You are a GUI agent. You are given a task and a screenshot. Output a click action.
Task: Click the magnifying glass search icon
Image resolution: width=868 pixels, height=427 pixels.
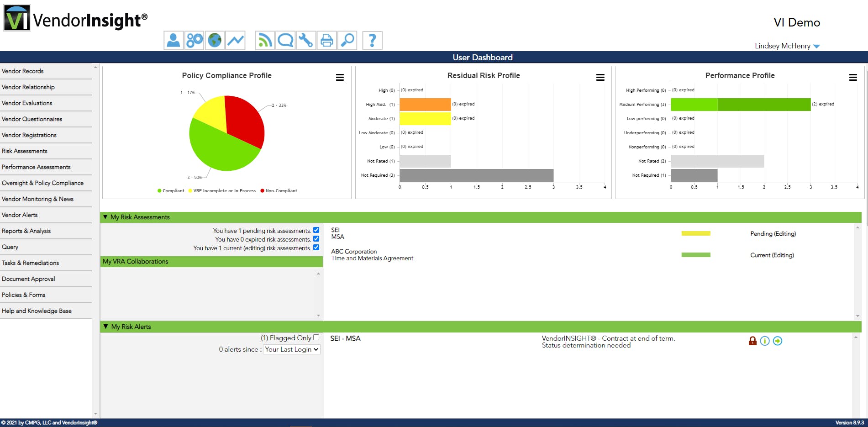click(347, 40)
